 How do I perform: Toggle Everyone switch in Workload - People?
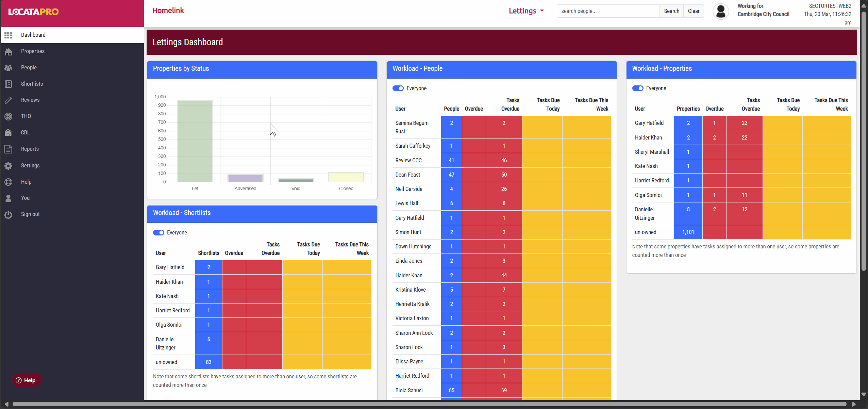[398, 88]
